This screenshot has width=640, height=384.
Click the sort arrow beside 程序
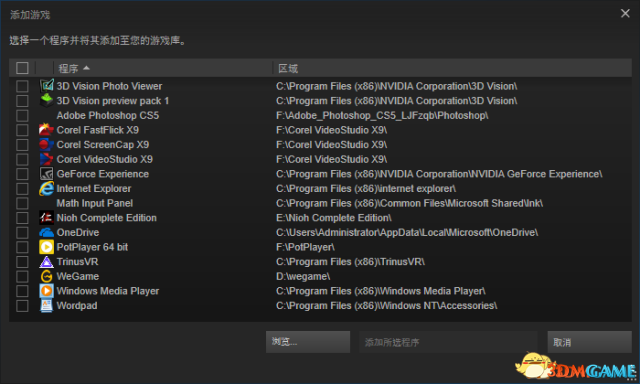tap(86, 68)
